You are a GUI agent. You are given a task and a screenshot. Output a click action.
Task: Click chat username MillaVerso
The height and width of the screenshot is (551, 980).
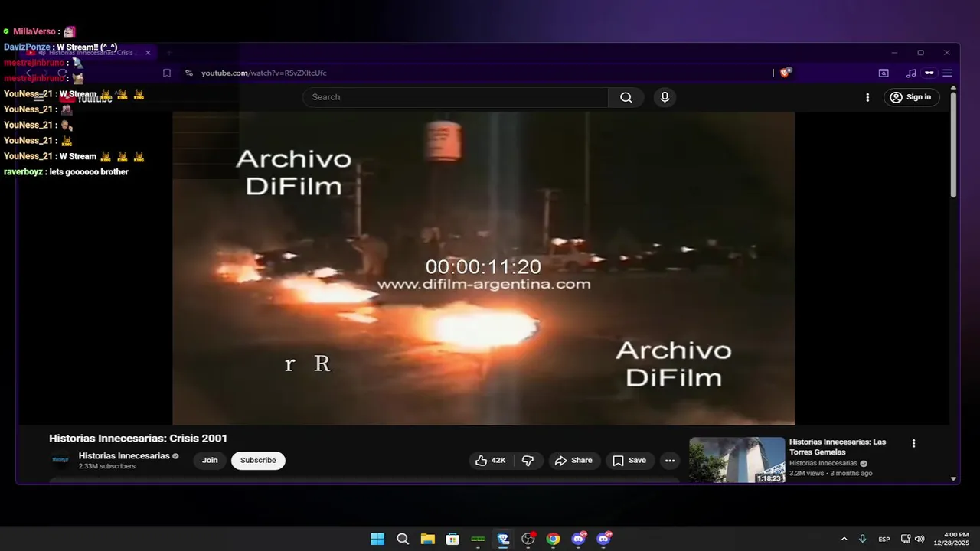[34, 31]
